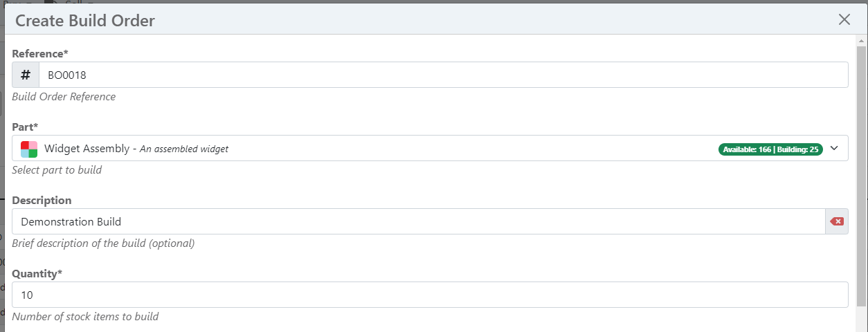Click the 'Select part to build' hint
The image size is (868, 332).
(57, 169)
